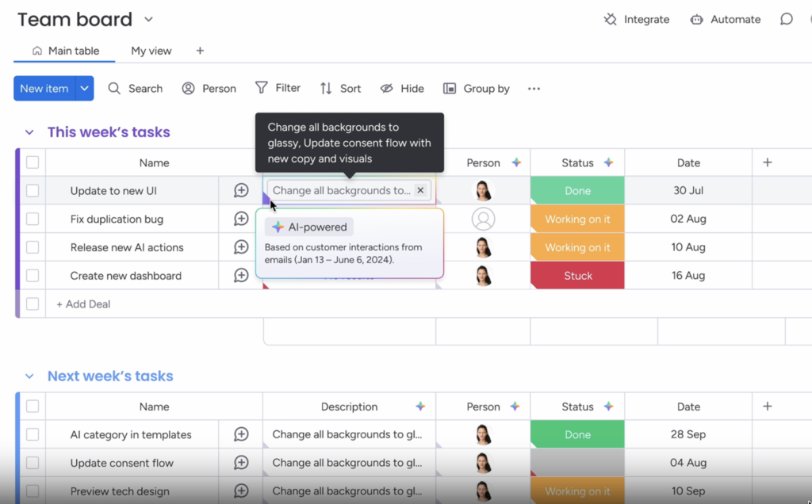Click the Hide eye icon

(386, 89)
